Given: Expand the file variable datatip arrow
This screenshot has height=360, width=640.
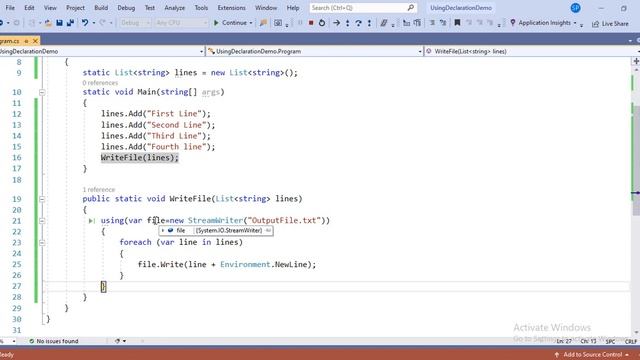Looking at the screenshot, I should pos(163,231).
